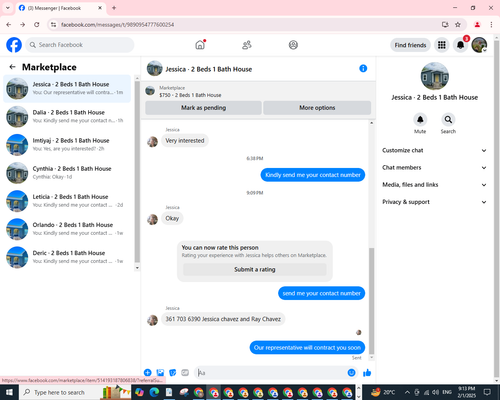Expand Media, files and links section
Viewport: 500px width, 400px height.
434,185
